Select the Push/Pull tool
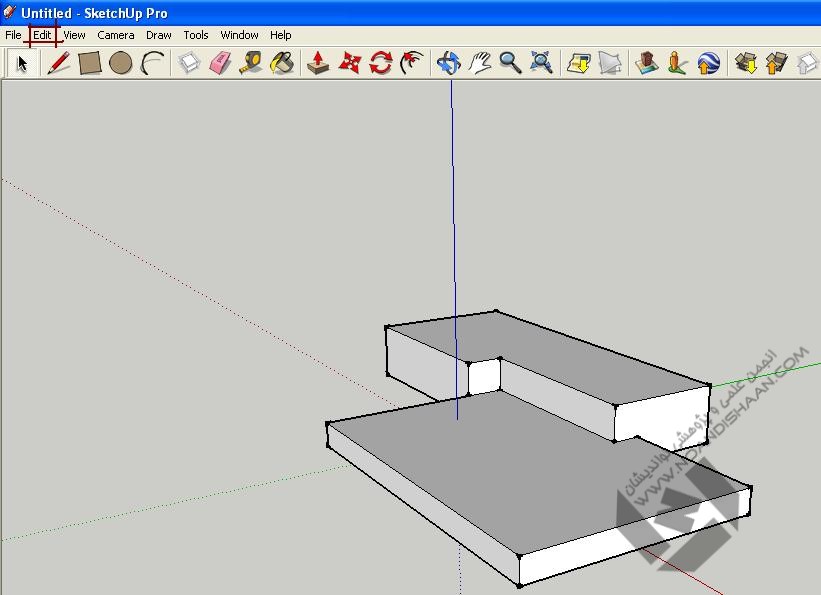821x595 pixels. (x=318, y=63)
